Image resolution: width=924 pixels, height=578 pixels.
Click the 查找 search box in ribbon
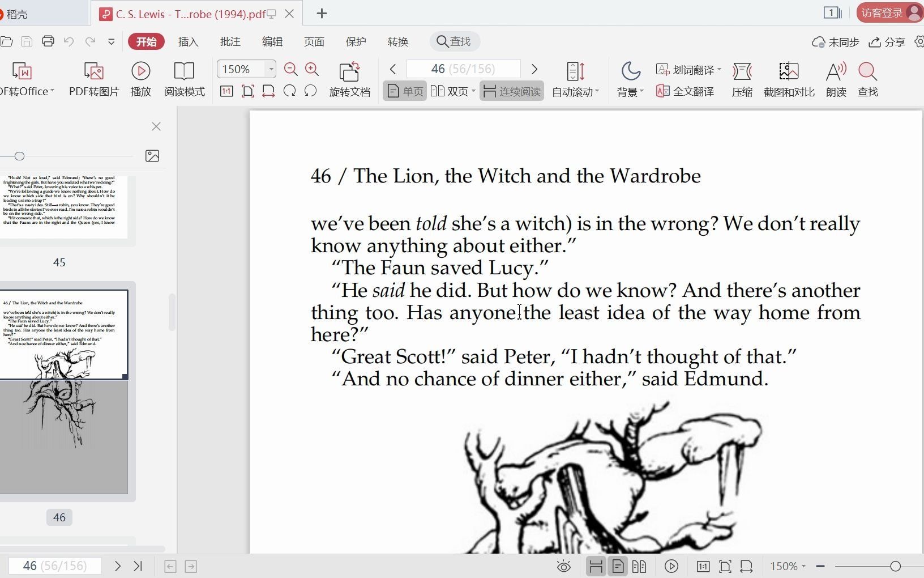pos(455,41)
